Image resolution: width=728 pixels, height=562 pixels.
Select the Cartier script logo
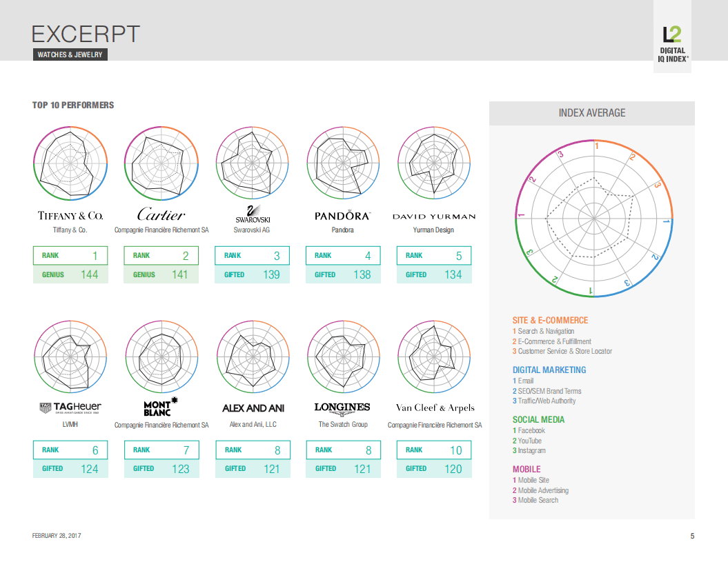(x=161, y=214)
